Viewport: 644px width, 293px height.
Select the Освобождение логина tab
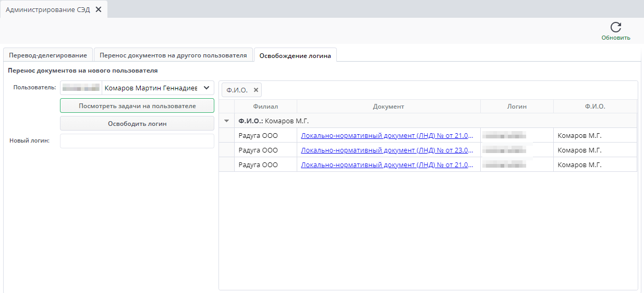click(295, 55)
